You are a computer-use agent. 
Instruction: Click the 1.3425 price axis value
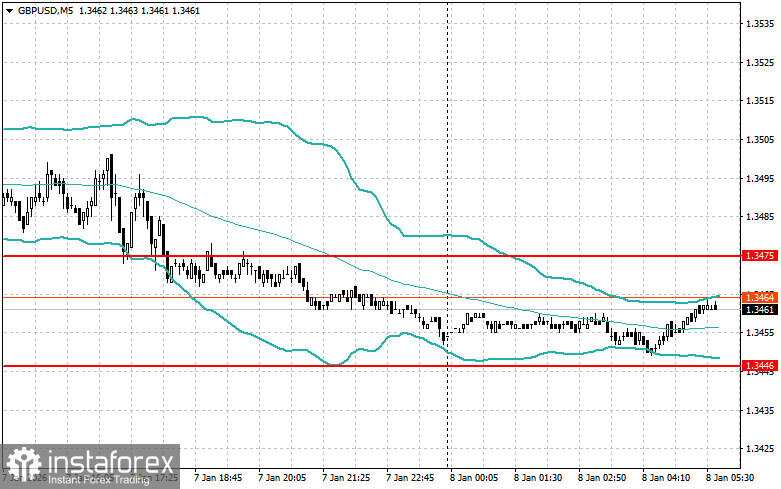pyautogui.click(x=760, y=449)
